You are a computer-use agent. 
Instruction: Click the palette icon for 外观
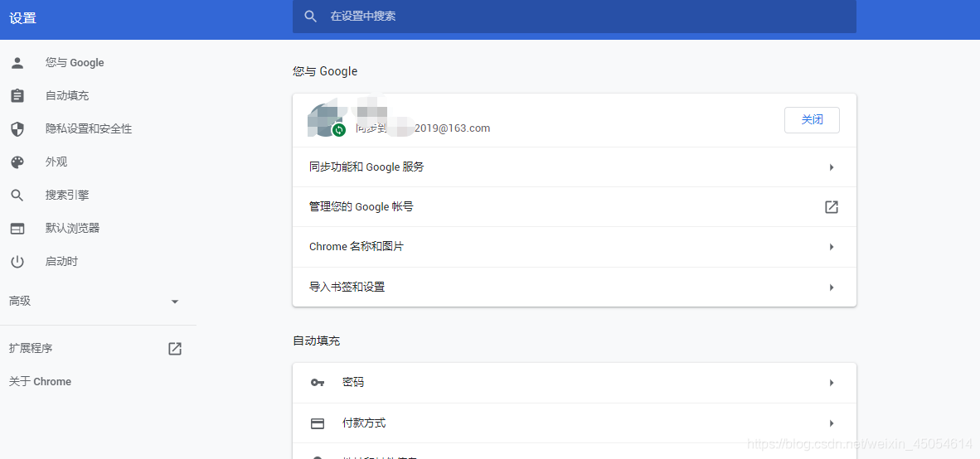tap(17, 162)
